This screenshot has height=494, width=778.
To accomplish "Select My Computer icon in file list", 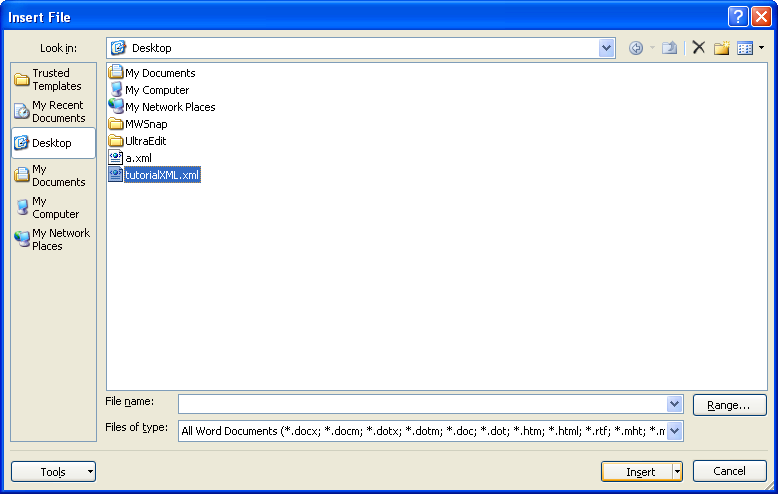I will [116, 90].
